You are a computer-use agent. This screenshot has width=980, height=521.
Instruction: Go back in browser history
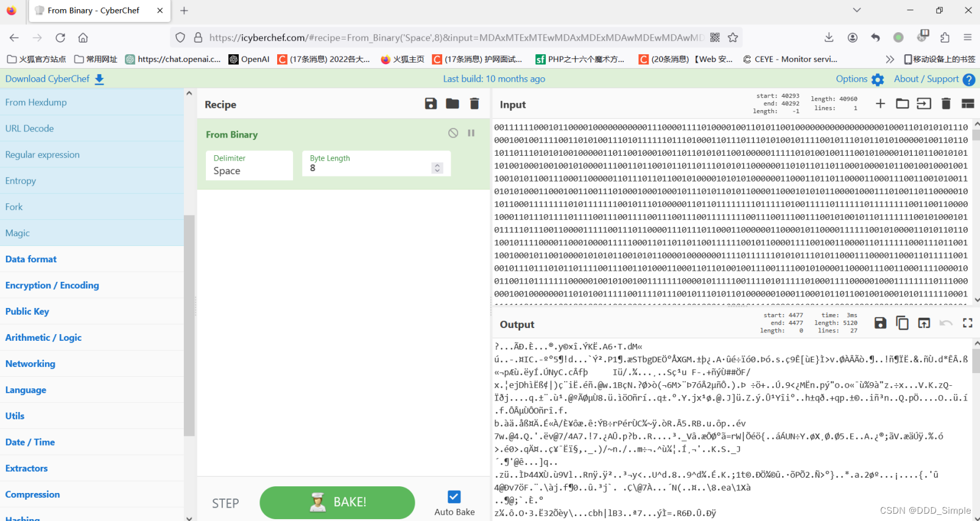[14, 38]
